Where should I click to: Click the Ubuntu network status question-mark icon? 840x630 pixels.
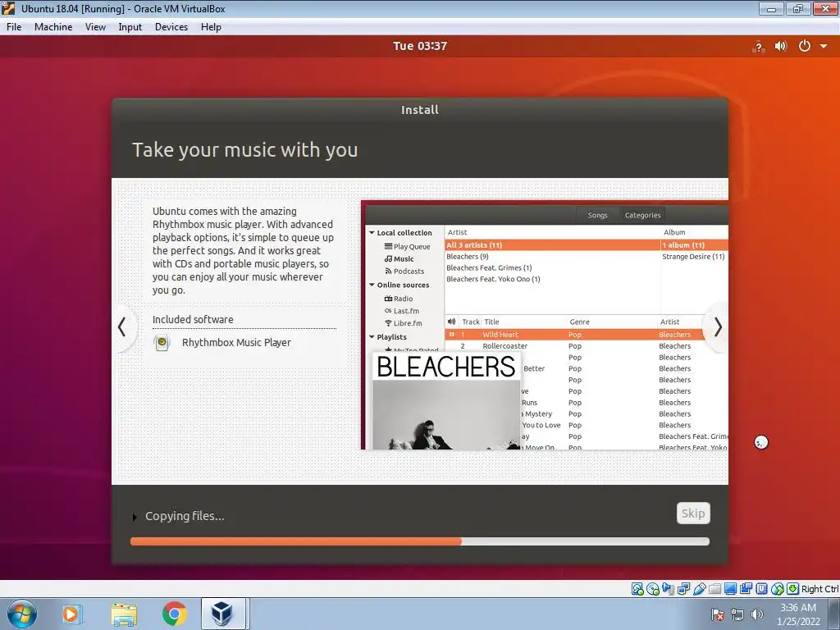coord(758,47)
